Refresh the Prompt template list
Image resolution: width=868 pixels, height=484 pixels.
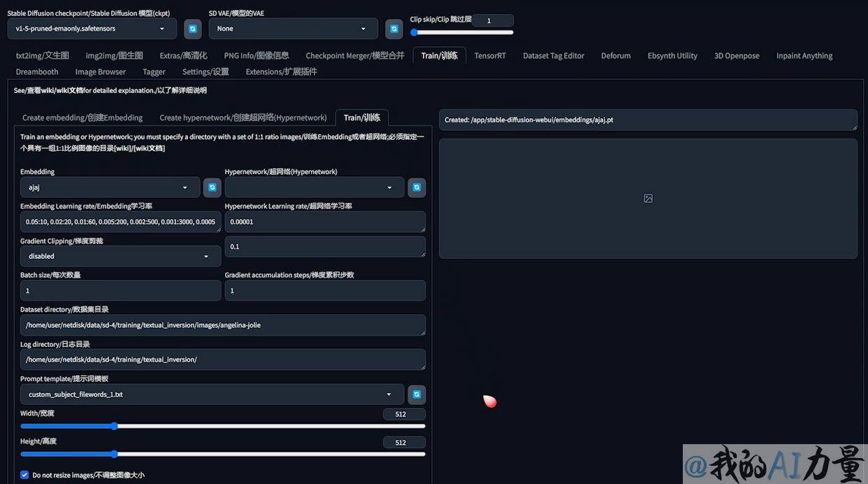417,394
